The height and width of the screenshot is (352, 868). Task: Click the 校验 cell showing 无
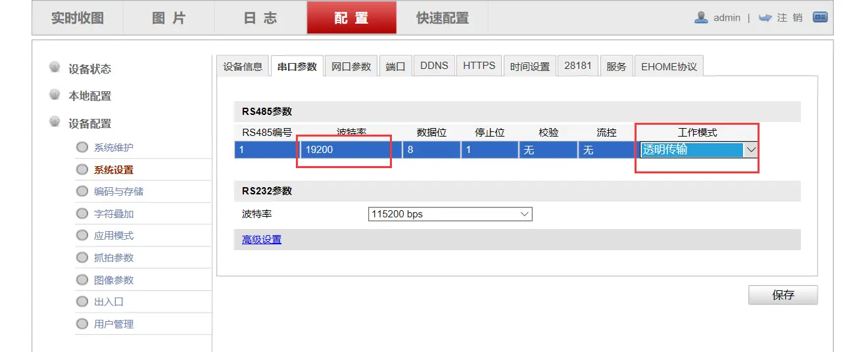click(x=548, y=150)
